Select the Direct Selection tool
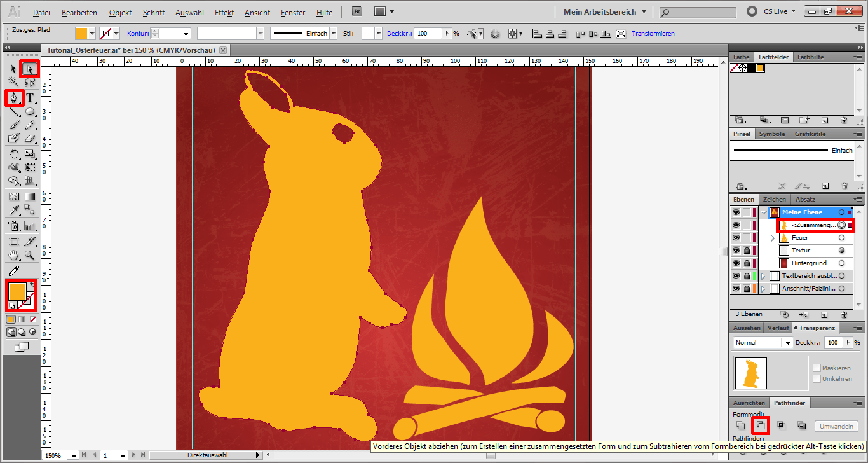The height and width of the screenshot is (463, 868). pos(29,69)
